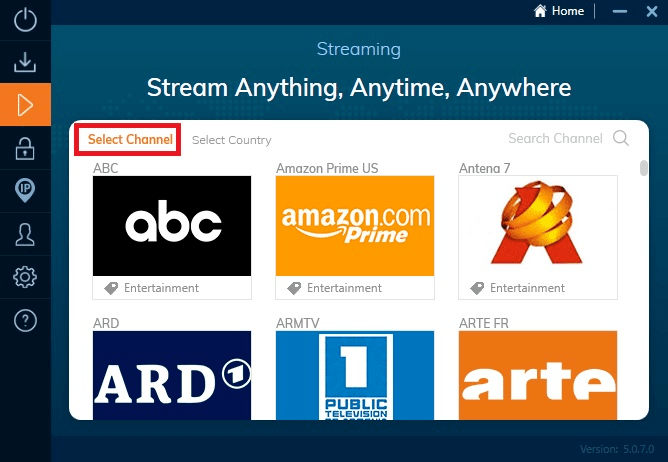Open the download section icon
This screenshot has height=462, width=668.
25,62
